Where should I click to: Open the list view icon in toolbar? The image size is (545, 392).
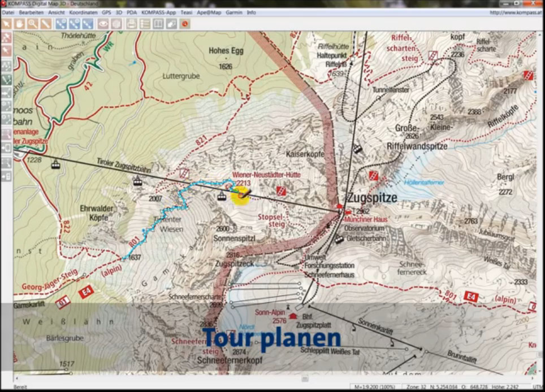(x=145, y=24)
